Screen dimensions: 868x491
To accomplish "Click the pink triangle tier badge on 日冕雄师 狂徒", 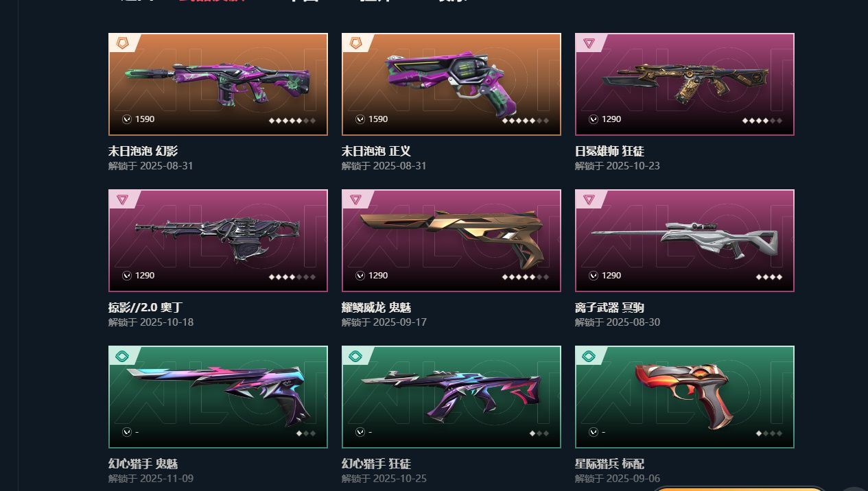I will coord(589,43).
